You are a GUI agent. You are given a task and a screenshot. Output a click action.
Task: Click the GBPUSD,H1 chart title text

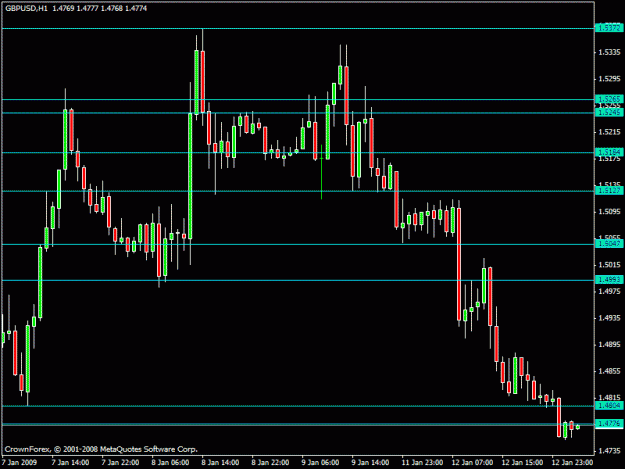pos(26,8)
